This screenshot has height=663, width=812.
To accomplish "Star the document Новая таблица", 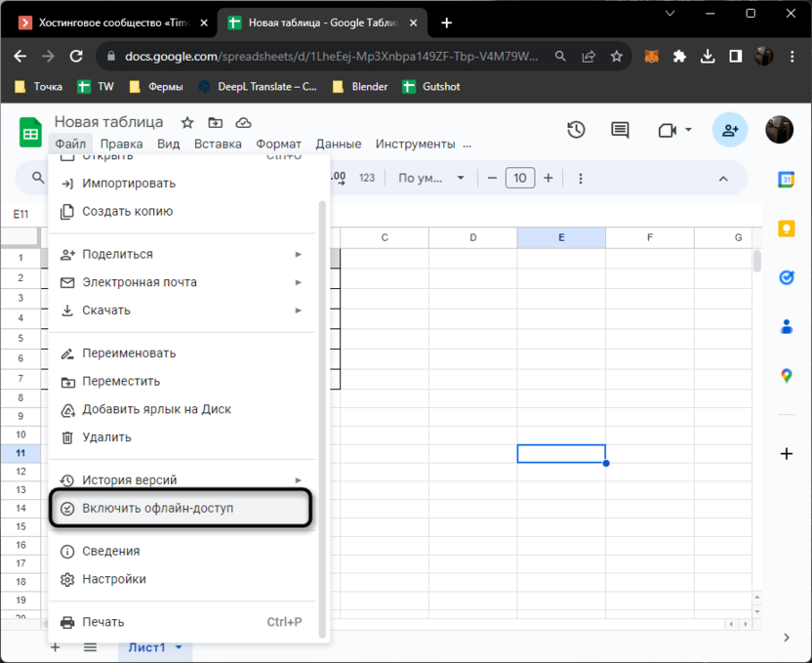I will (x=187, y=123).
